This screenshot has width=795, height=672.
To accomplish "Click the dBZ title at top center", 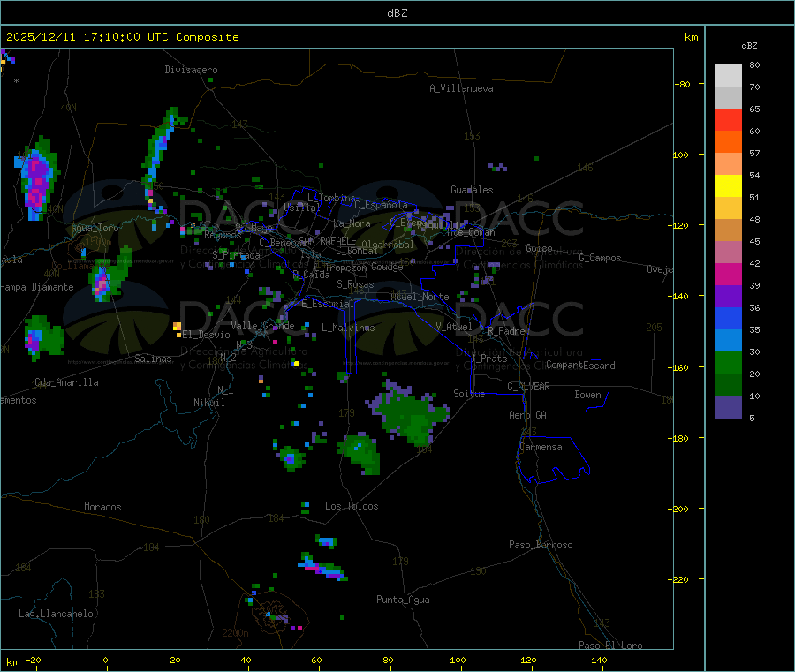I will pos(397,13).
